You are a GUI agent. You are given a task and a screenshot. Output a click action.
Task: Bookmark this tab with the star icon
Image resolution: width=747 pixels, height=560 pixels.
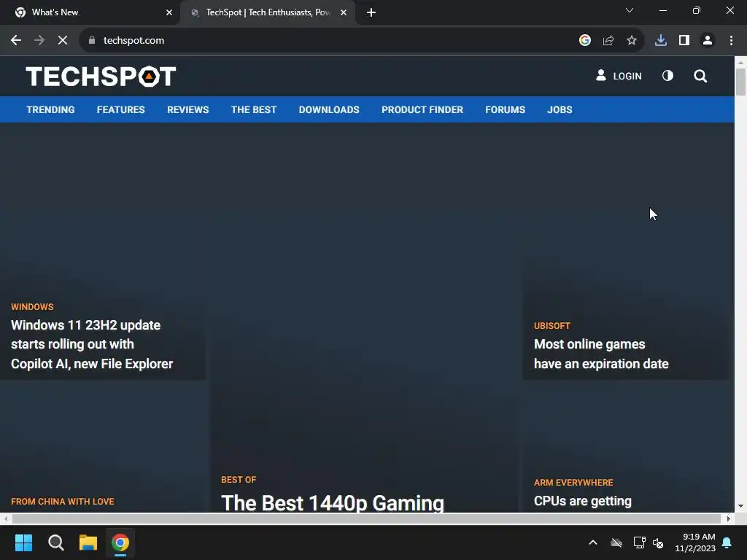coord(631,41)
